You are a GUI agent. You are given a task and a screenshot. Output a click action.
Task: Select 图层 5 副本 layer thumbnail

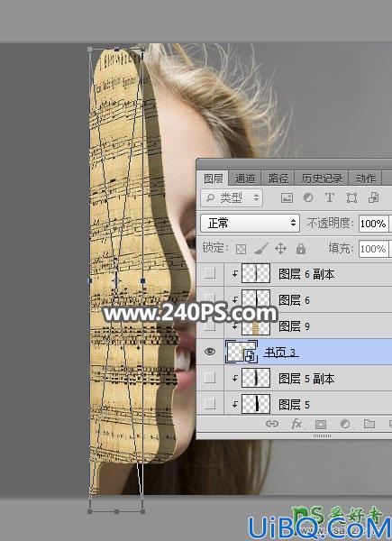256,378
